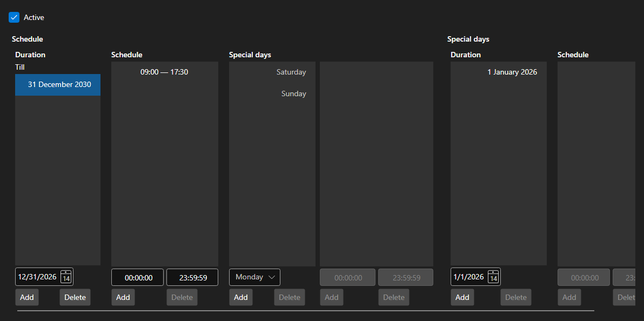Click Add below the 1/1/2026 date field
This screenshot has height=321, width=644.
(462, 297)
